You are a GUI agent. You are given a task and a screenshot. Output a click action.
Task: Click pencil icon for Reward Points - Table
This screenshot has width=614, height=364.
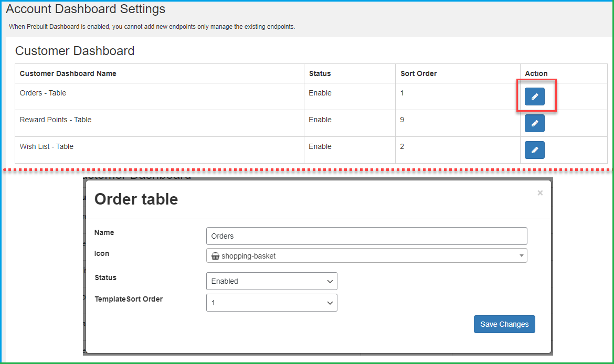pos(534,123)
